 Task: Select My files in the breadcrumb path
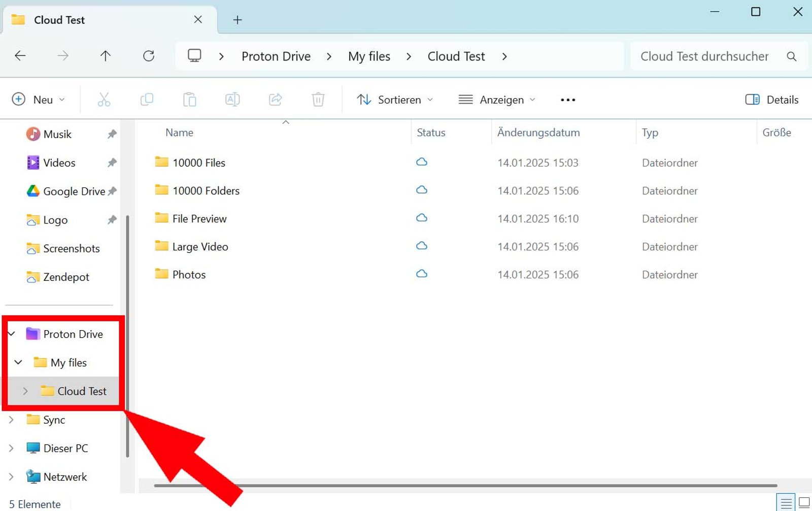pos(369,56)
